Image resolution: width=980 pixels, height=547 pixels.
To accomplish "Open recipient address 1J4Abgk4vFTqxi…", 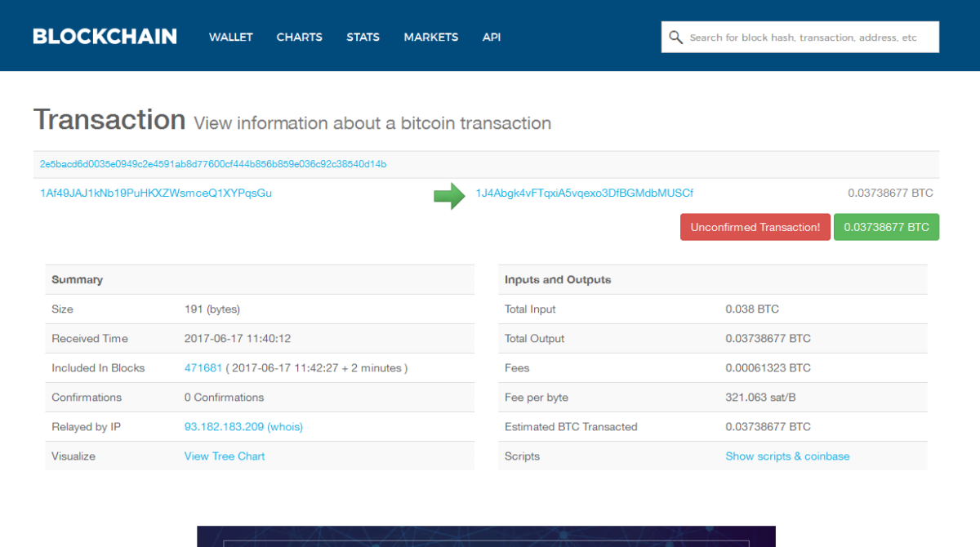I will point(584,193).
